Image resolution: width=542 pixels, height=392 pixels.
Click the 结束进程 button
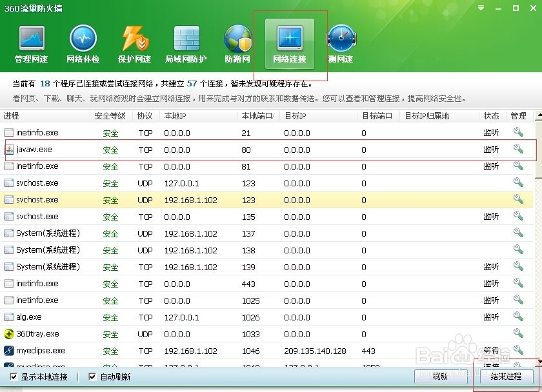pos(506,377)
